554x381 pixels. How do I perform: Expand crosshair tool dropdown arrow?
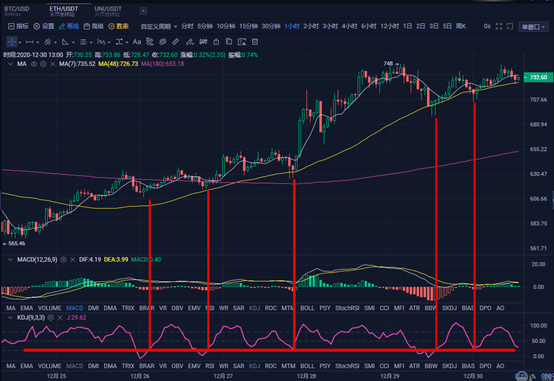pyautogui.click(x=20, y=42)
